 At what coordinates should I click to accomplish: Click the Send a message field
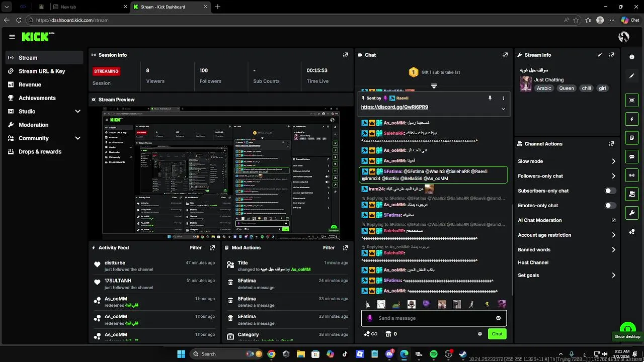tap(434, 318)
